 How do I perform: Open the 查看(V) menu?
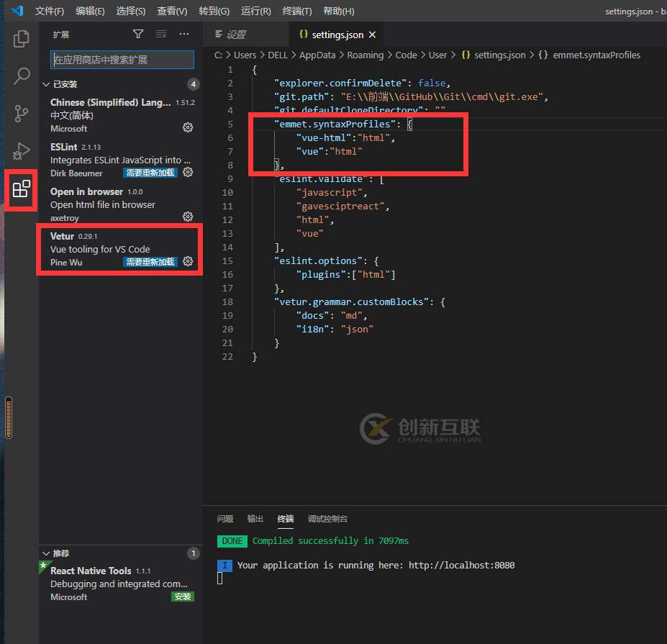point(172,11)
